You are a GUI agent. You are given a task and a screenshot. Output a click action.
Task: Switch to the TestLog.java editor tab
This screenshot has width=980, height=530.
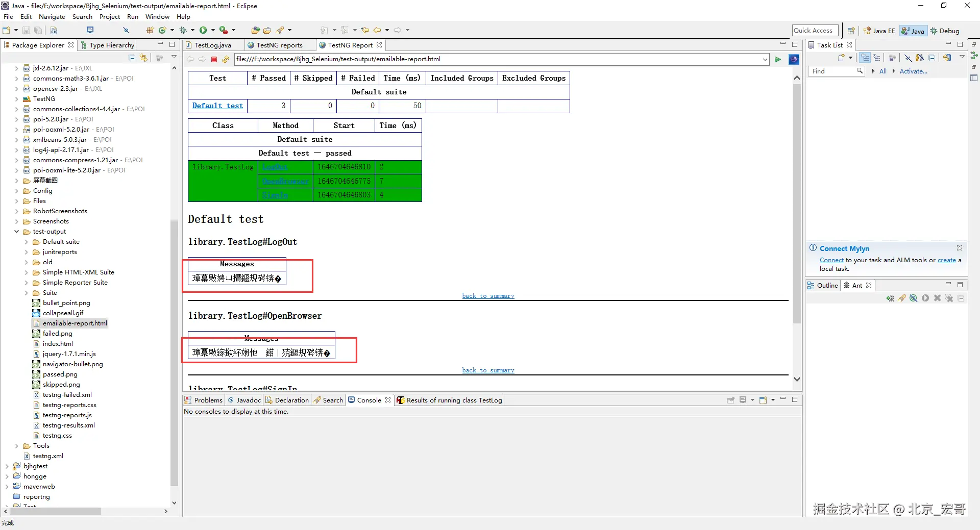pos(212,45)
